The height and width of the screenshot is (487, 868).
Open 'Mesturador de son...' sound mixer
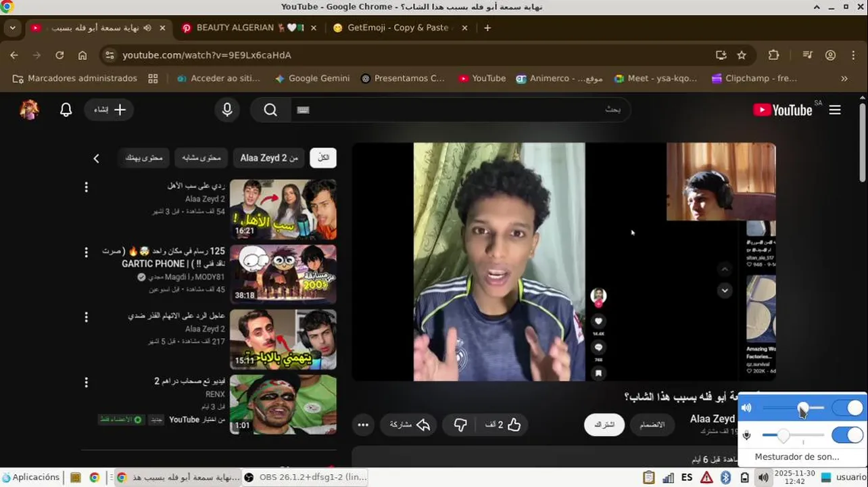point(797,457)
